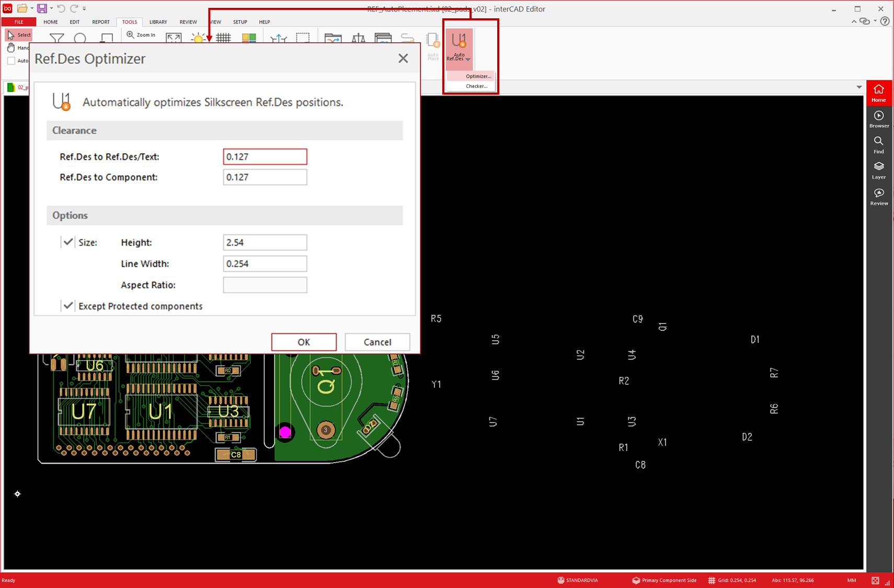Click the Grid icon in status bar

coord(712,580)
